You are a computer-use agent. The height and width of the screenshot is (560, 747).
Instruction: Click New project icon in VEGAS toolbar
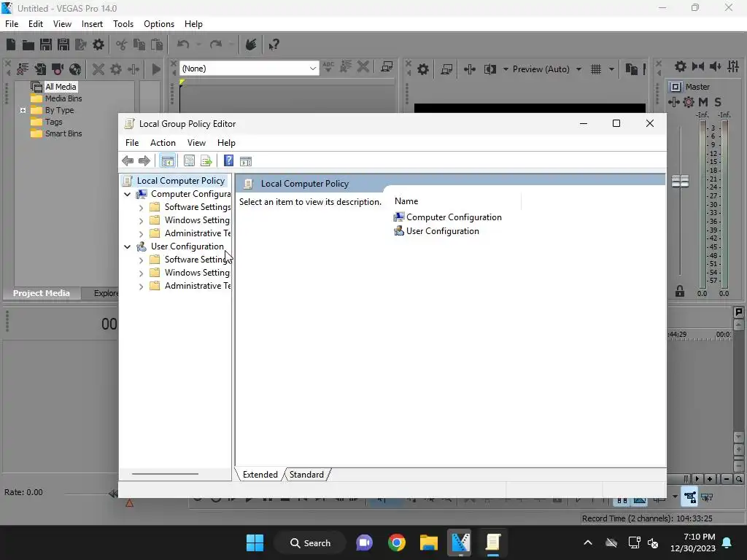11,44
